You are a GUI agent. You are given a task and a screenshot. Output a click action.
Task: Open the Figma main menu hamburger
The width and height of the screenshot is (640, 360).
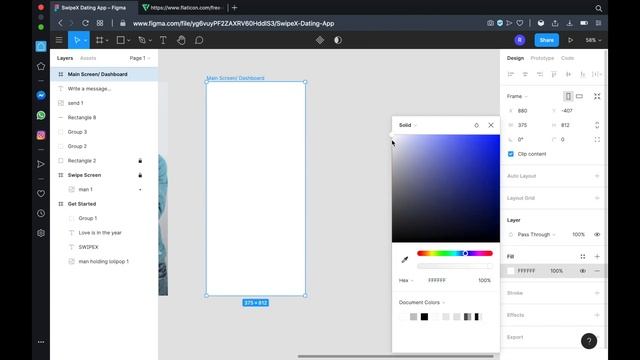coord(59,40)
